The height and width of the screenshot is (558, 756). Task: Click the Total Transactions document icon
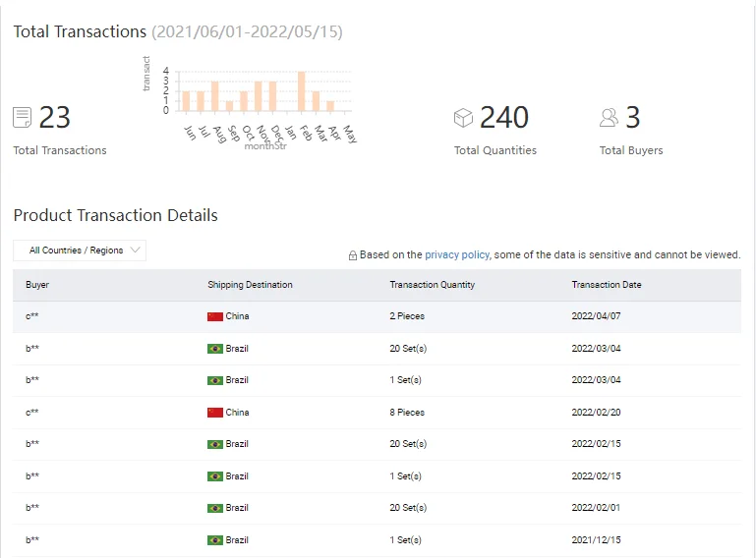(22, 118)
